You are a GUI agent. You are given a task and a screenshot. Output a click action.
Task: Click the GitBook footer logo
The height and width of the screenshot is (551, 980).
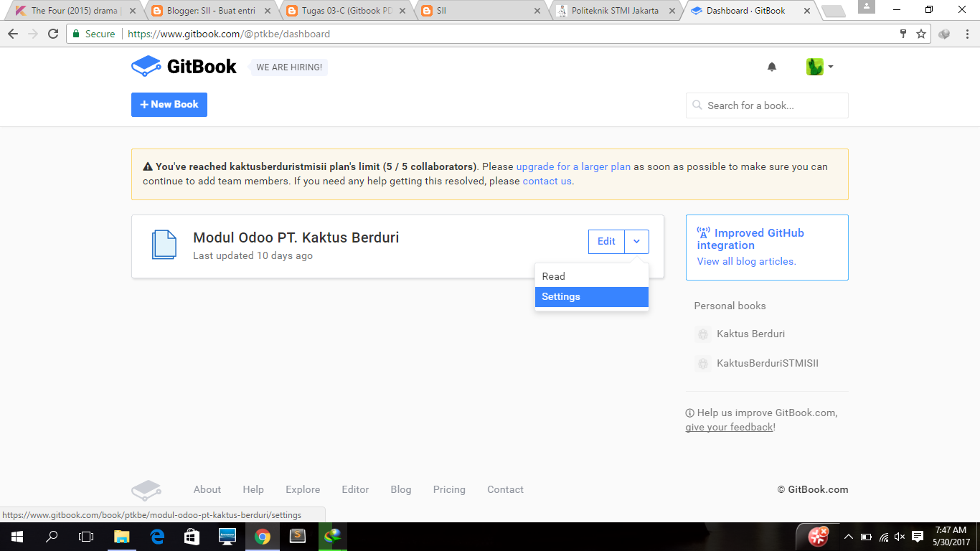click(146, 489)
